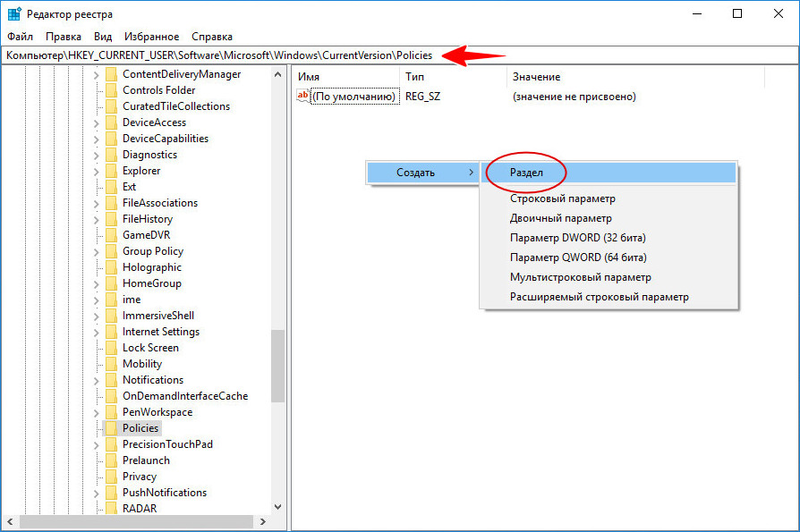Click the folder icon beside Lock Screen
The image size is (800, 532).
click(111, 348)
